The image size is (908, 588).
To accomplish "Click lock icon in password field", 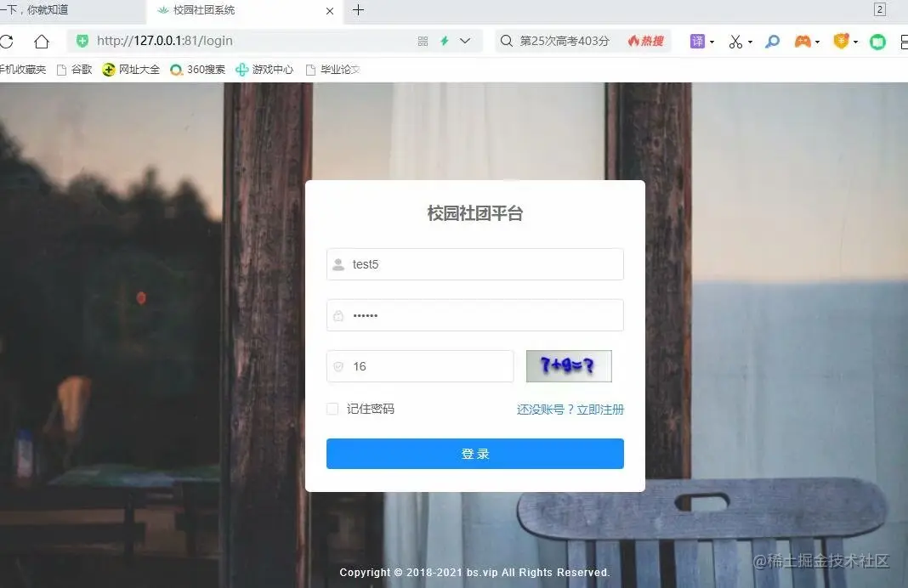I will pos(338,315).
